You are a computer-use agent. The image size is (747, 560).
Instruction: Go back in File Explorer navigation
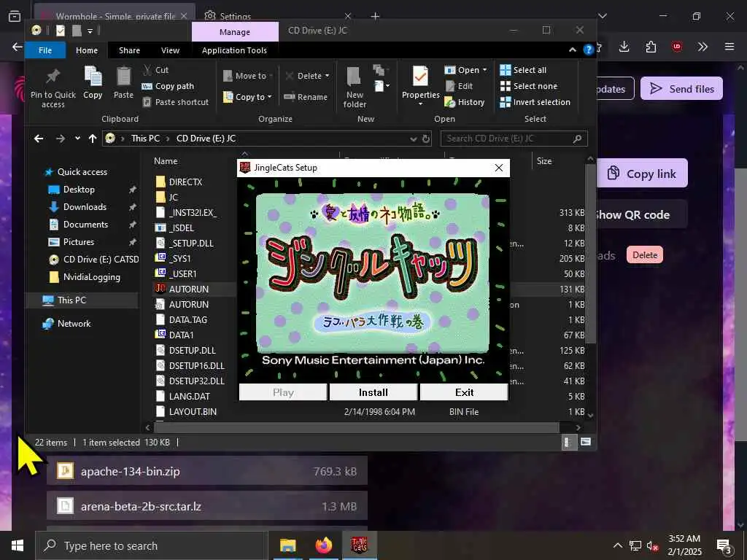tap(39, 139)
